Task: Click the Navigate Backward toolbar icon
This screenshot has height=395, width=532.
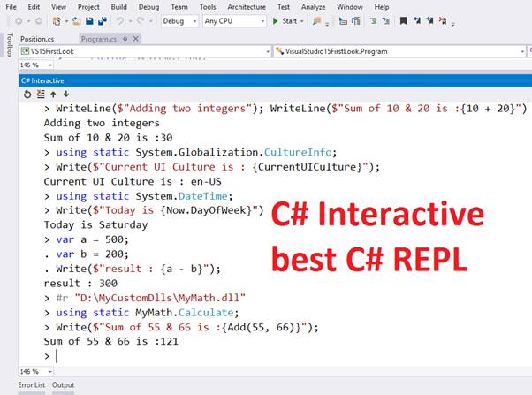Action: point(19,21)
